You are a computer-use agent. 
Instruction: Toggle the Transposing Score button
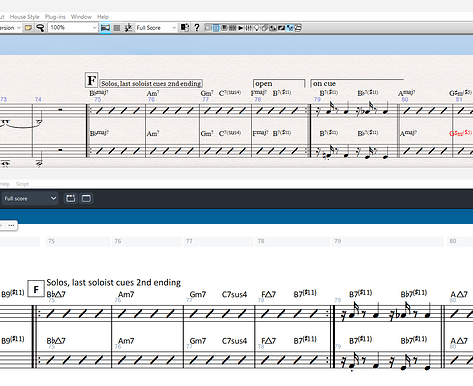point(128,28)
